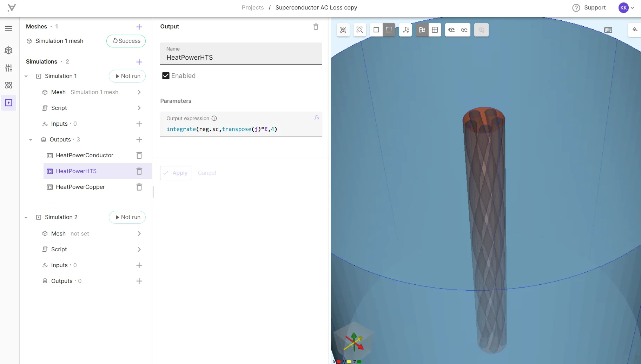Select the HeatPowerCopper output
The image size is (641, 364).
[x=80, y=187]
